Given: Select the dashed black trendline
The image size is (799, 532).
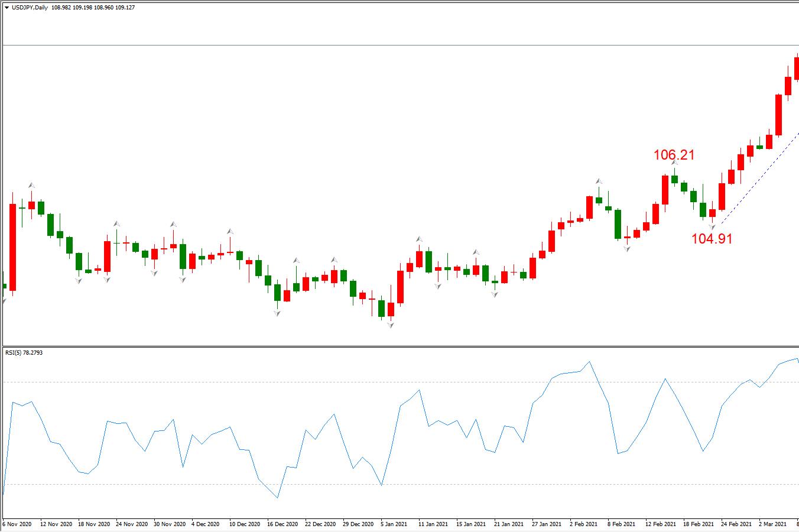Looking at the screenshot, I should pos(759,179).
